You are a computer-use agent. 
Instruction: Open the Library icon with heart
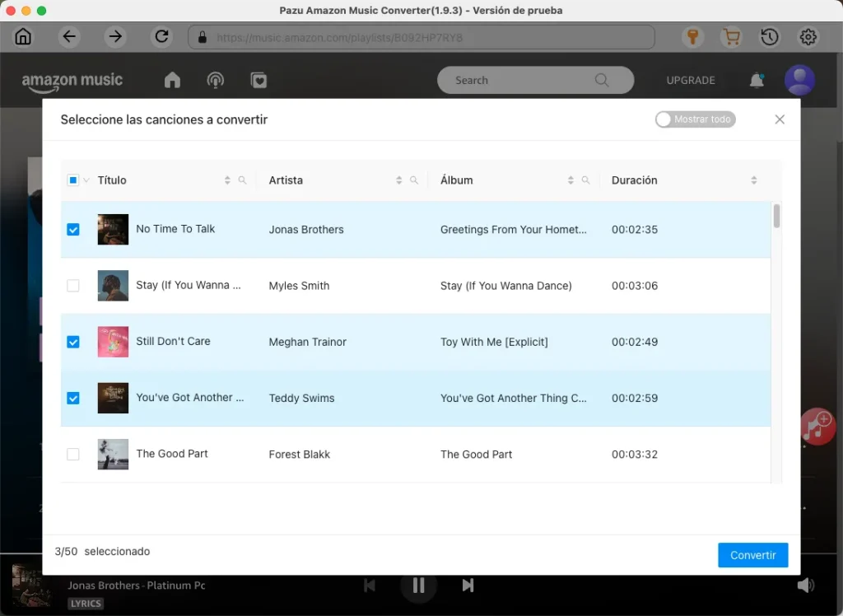[x=258, y=80]
